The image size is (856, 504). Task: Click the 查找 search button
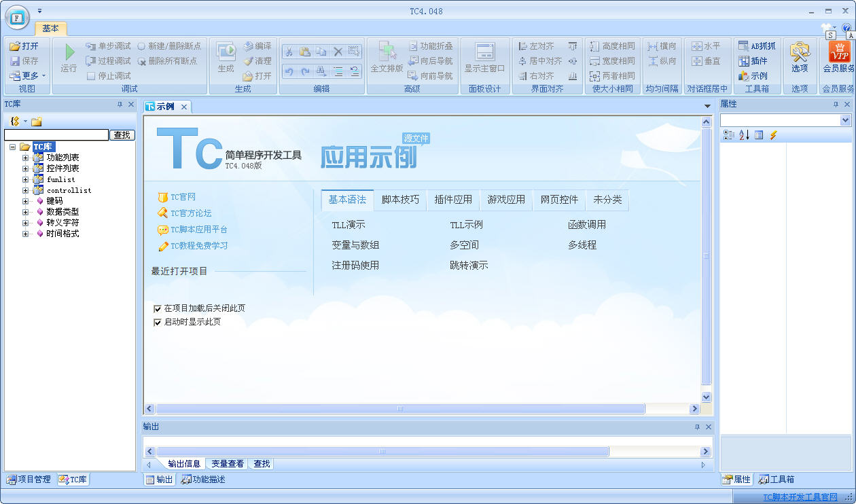(x=122, y=134)
